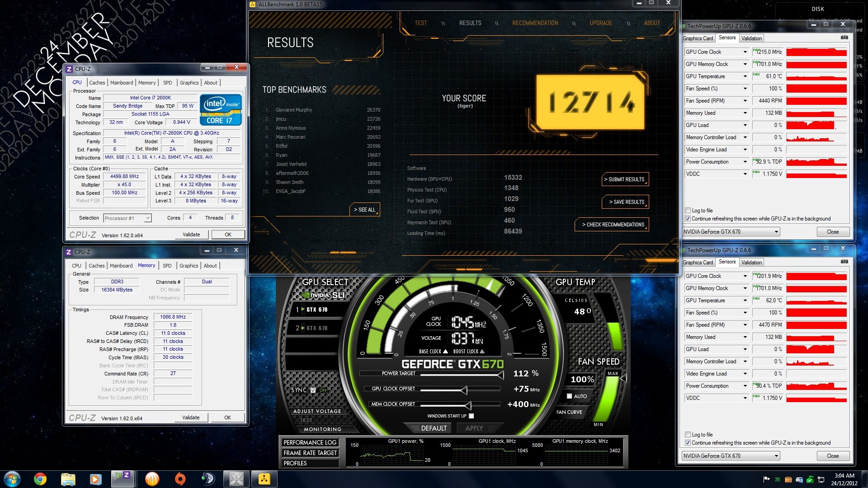Click SUBMIT RESULTS button

point(626,179)
